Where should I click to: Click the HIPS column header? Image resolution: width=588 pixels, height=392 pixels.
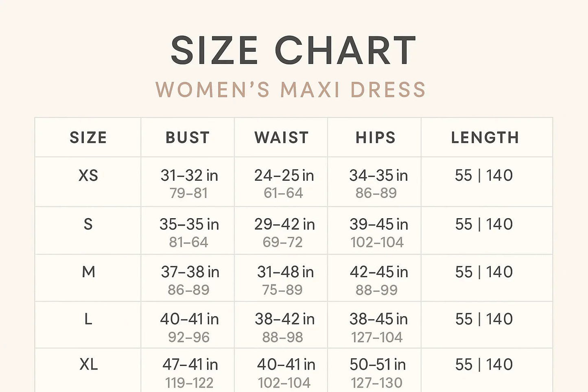coord(376,138)
